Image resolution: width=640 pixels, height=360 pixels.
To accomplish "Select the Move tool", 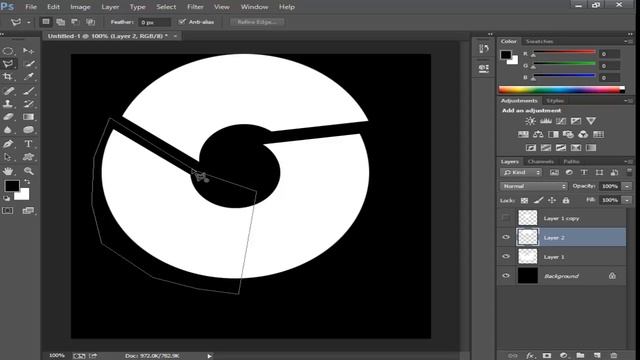I will [28, 51].
